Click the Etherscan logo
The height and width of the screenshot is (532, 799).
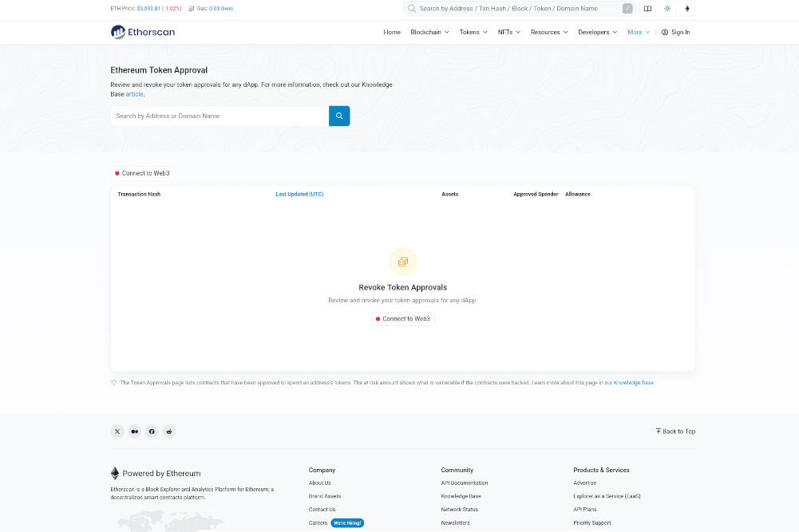[141, 32]
